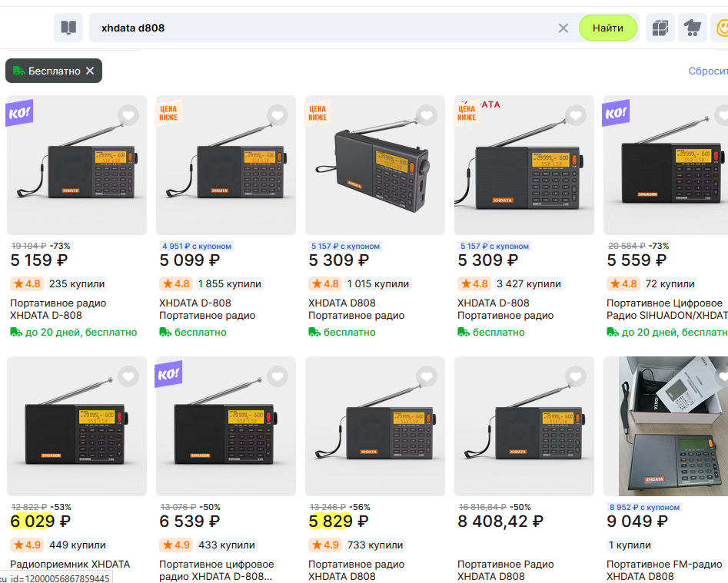The image size is (728, 583).
Task: Click 1 855 купили sales count
Action: click(x=229, y=284)
